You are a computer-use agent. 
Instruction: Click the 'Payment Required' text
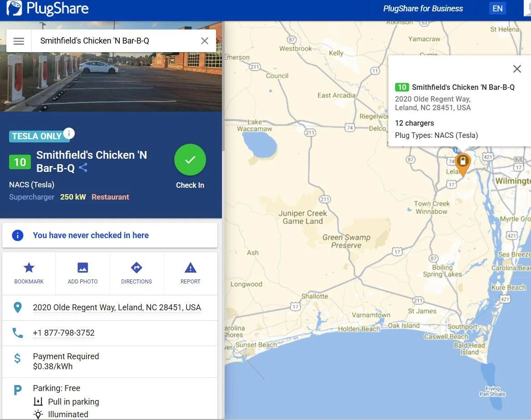[x=66, y=357]
